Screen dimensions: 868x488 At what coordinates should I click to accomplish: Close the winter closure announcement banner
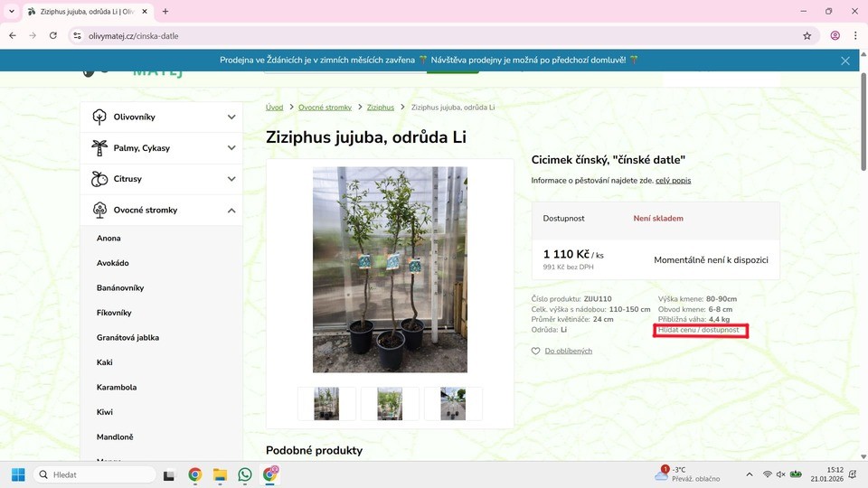coord(845,61)
